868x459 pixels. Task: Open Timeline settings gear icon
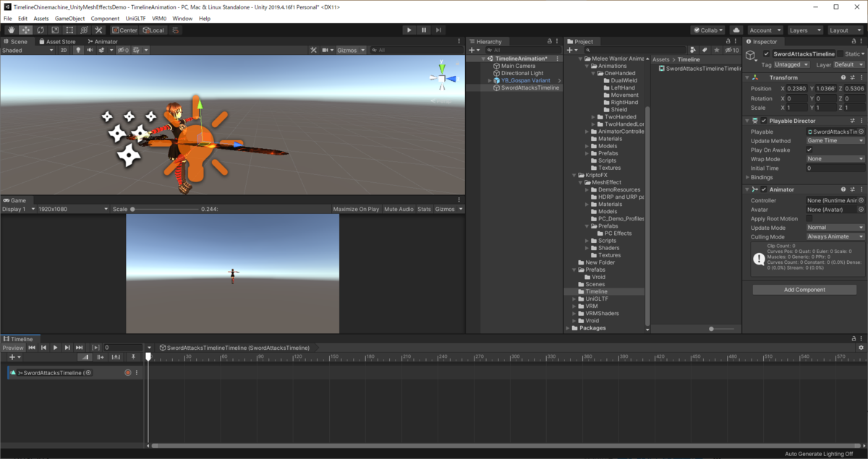861,348
